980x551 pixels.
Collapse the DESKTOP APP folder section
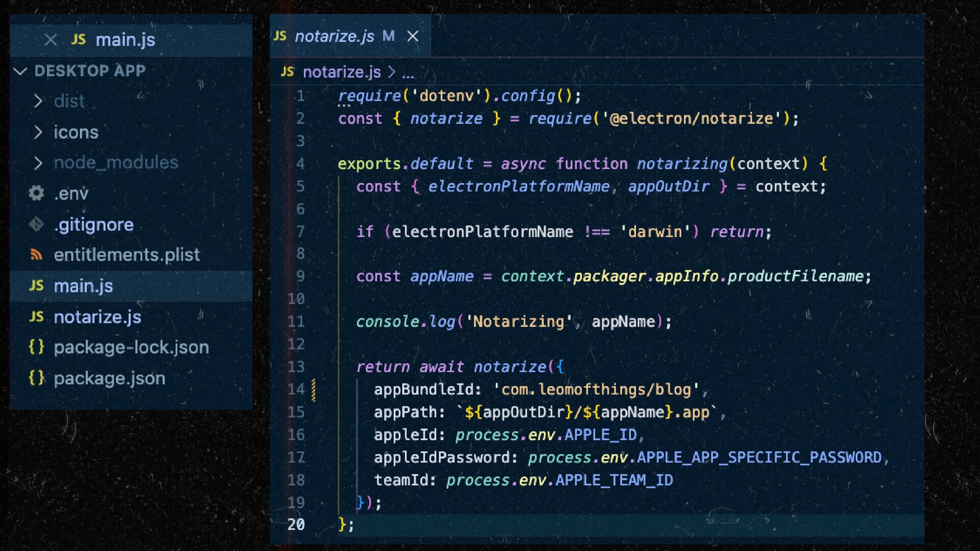point(20,71)
